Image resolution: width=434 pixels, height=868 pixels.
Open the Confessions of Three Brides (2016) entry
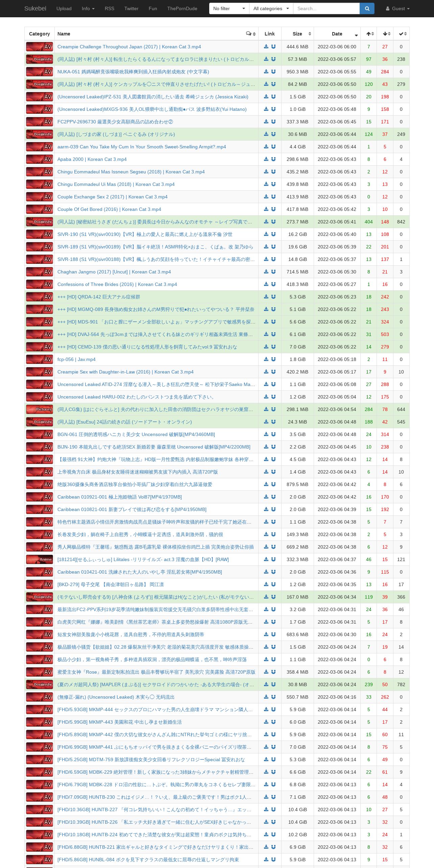tap(117, 284)
